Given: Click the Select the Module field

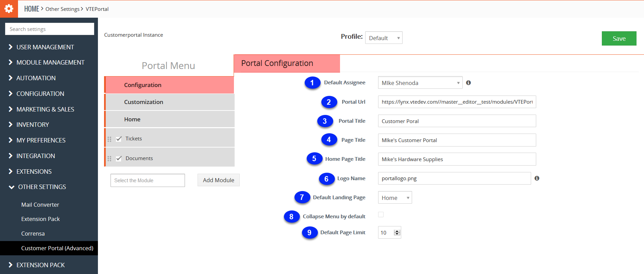Looking at the screenshot, I should [148, 180].
